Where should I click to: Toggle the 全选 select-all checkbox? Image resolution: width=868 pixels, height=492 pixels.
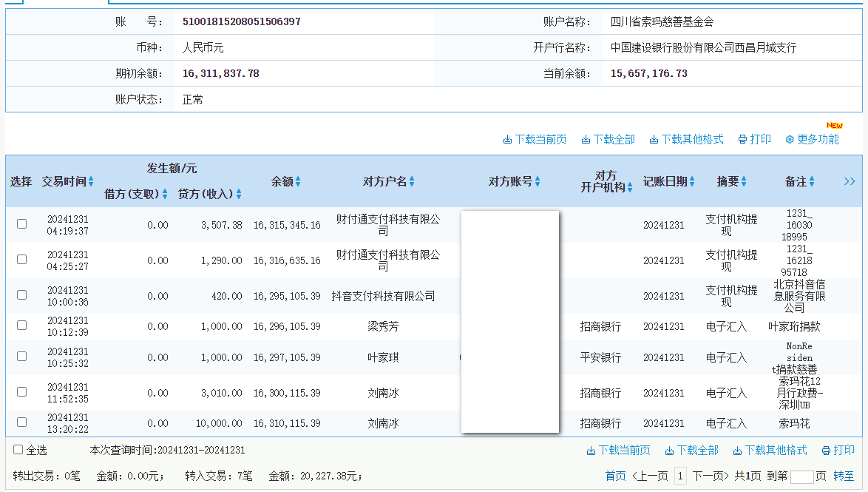coord(18,449)
